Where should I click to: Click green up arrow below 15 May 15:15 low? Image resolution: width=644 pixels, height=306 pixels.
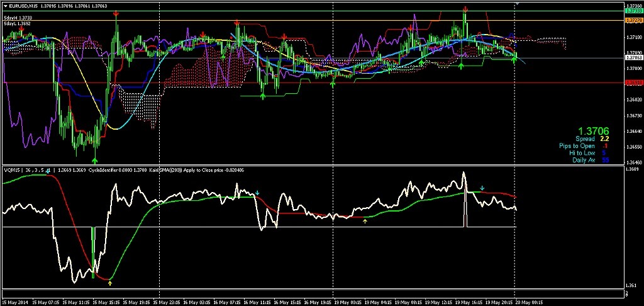click(x=95, y=161)
